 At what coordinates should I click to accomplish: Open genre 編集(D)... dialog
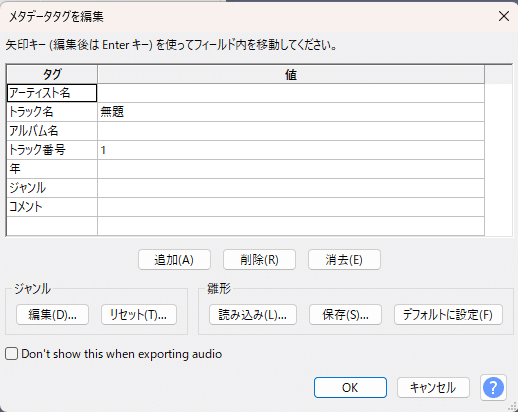coord(52,314)
